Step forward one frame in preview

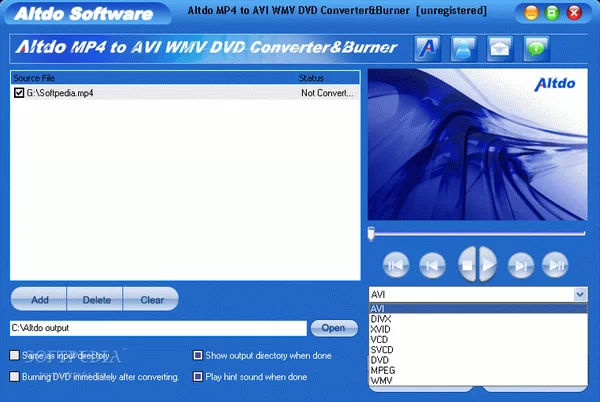(520, 265)
